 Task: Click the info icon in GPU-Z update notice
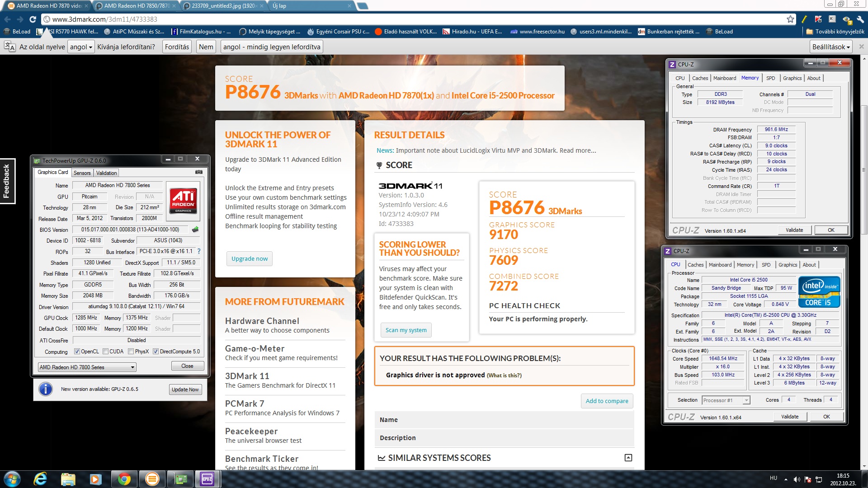pyautogui.click(x=46, y=389)
